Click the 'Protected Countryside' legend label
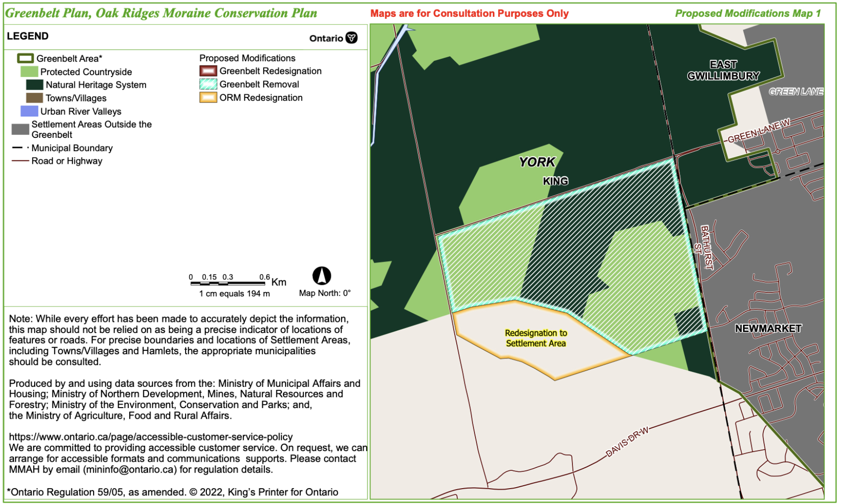This screenshot has height=504, width=841. pos(86,72)
